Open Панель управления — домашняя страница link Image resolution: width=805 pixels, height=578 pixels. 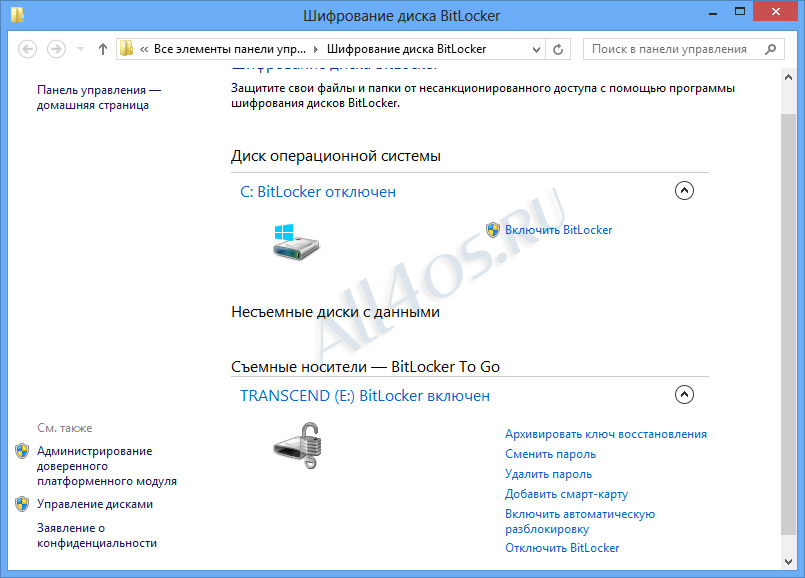[x=99, y=98]
